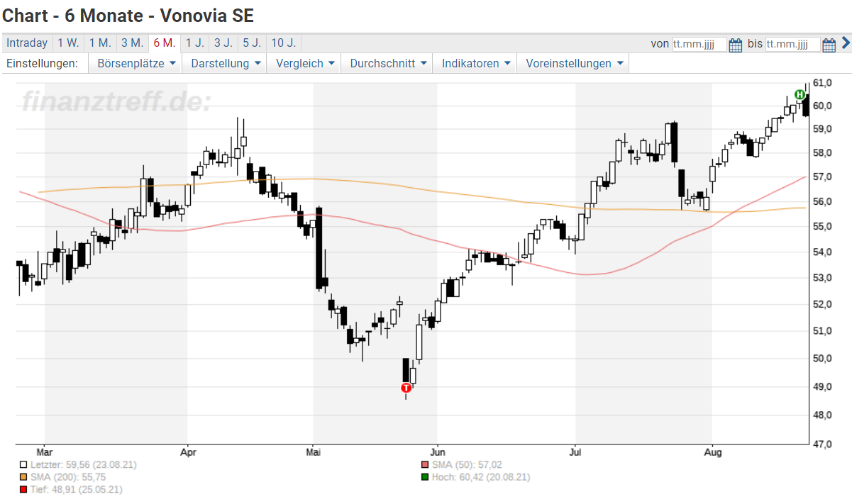Click the 50,0 price axis label
The image size is (852, 504).
[823, 359]
